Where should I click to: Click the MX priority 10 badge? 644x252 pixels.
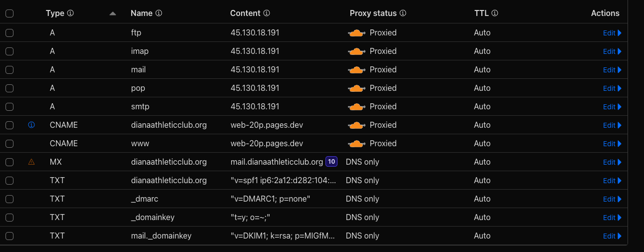click(x=331, y=162)
